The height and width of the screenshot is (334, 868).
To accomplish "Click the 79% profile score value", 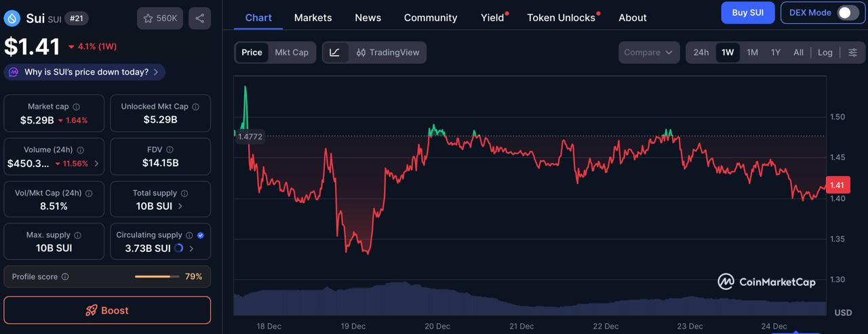I will 193,277.
